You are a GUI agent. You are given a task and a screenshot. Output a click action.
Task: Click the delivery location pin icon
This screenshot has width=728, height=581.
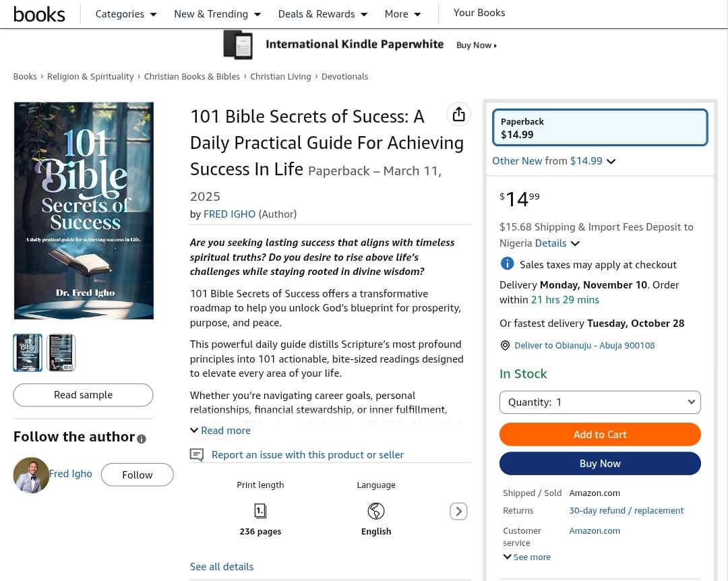505,346
